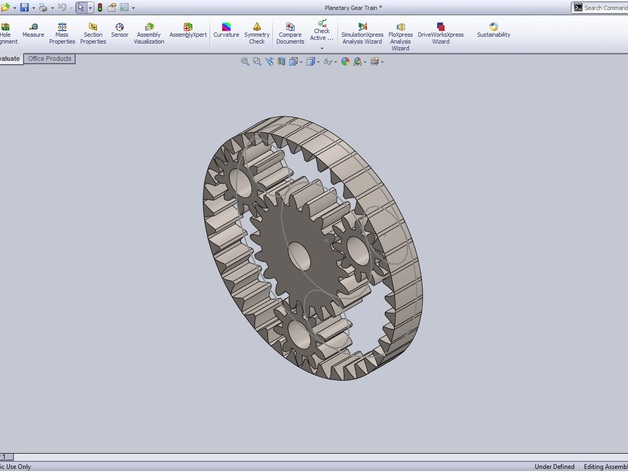Click Hide/Show Items glasses icon
Image resolution: width=628 pixels, height=472 pixels.
[x=328, y=61]
